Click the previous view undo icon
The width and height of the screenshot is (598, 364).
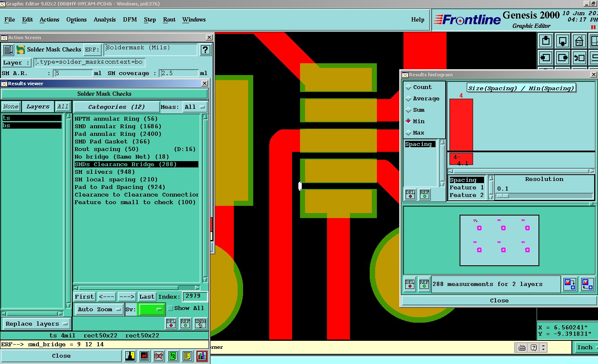[579, 58]
